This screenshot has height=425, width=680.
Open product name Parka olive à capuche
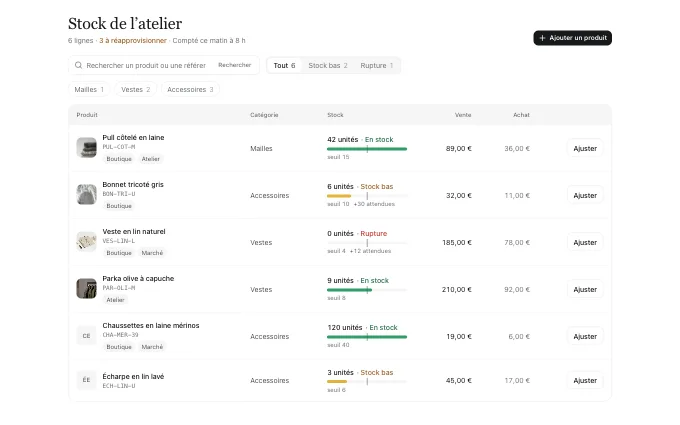click(138, 278)
